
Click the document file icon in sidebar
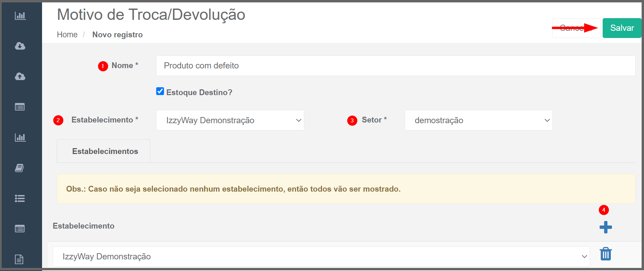point(19,259)
